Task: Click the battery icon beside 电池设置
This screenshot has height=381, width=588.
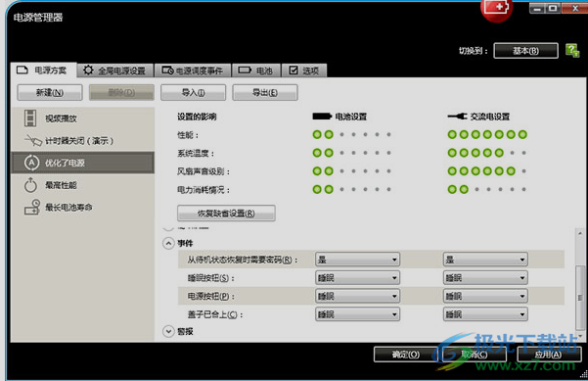Action: click(322, 117)
